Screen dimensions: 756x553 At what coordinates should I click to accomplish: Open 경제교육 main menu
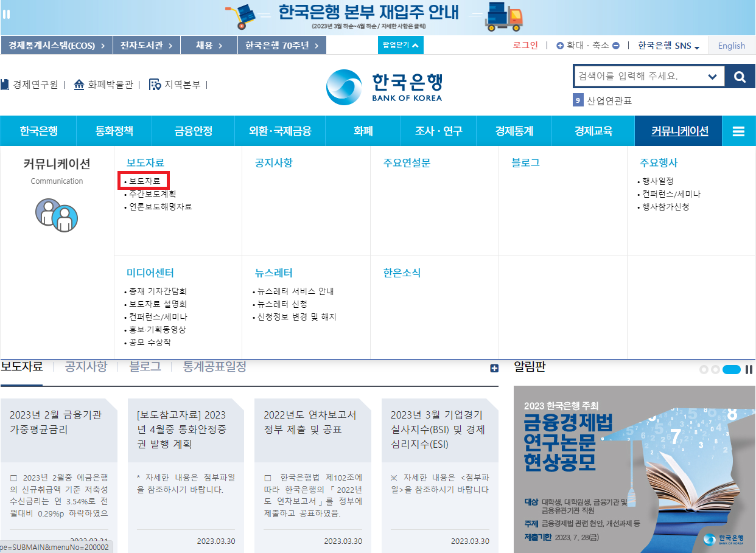pos(593,131)
